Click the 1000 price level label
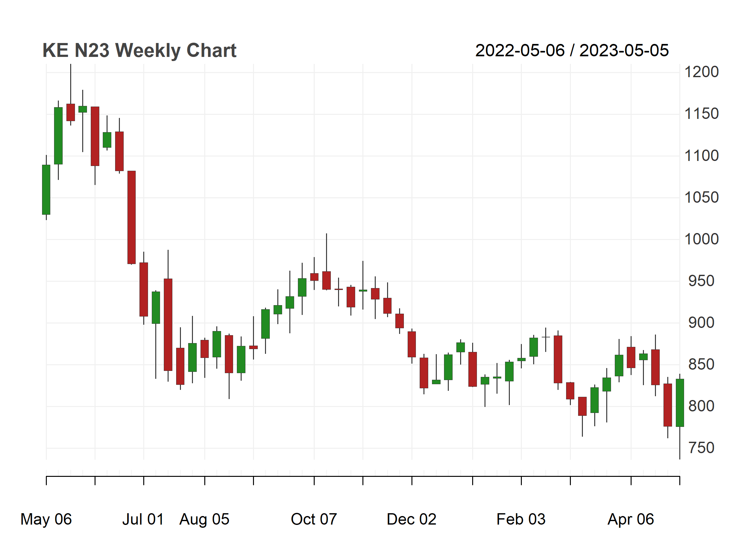747x560 pixels. [701, 239]
